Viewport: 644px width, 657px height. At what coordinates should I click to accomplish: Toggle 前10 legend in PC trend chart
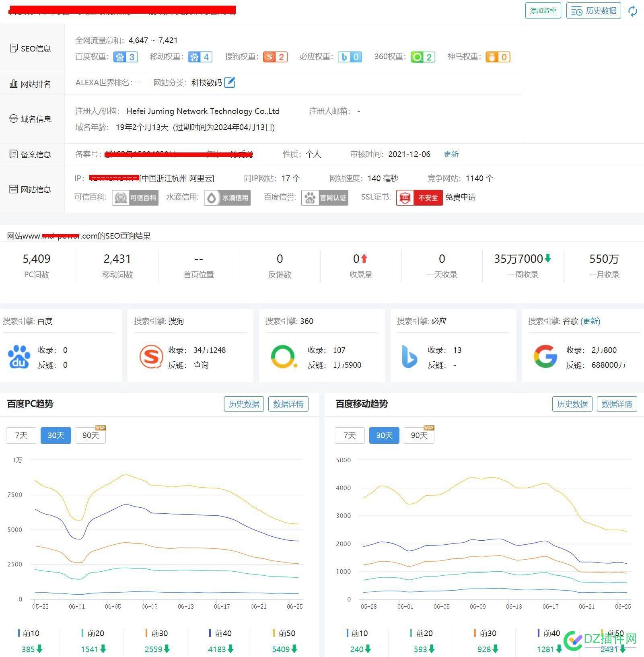[29, 633]
